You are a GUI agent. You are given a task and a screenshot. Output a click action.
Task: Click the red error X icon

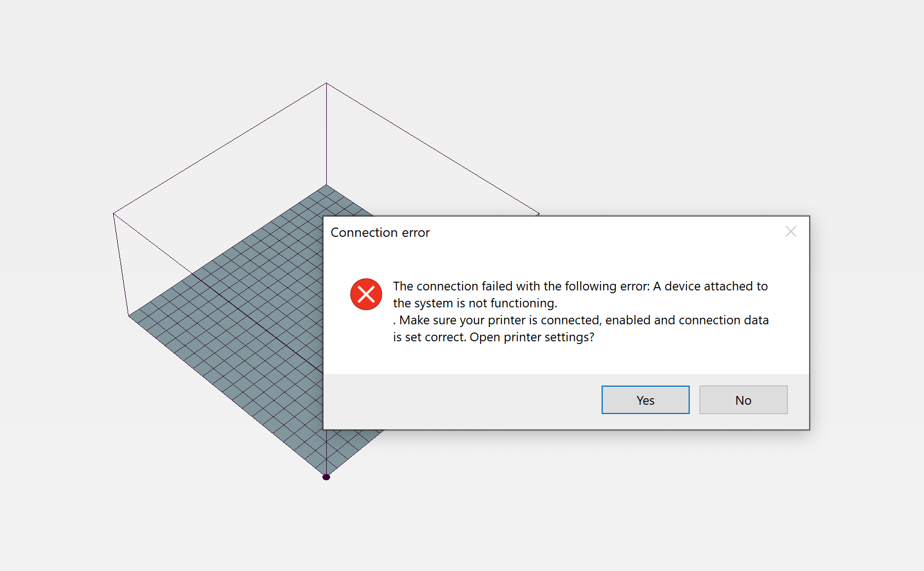click(x=366, y=294)
